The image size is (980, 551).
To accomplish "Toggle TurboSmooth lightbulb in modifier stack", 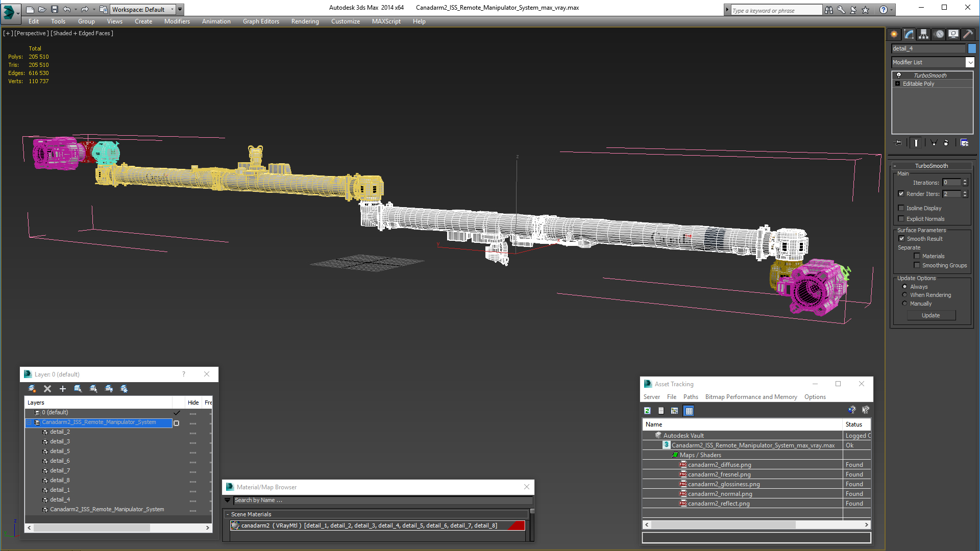I will click(899, 76).
